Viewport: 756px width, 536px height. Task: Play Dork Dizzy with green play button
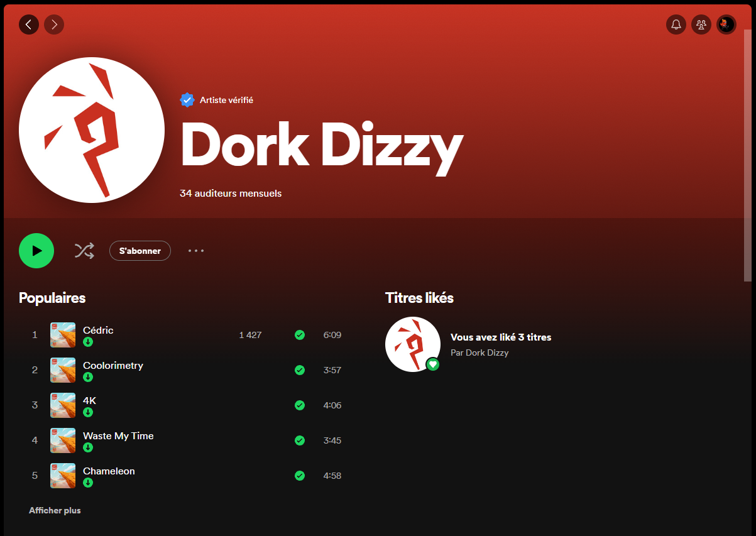36,251
